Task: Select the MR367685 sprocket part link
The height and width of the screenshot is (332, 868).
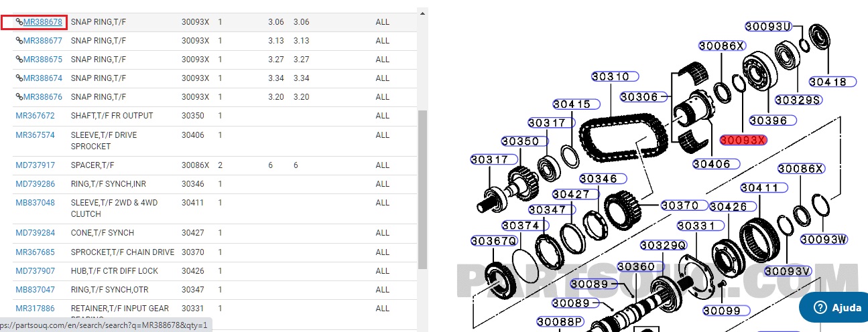Action: pyautogui.click(x=35, y=252)
